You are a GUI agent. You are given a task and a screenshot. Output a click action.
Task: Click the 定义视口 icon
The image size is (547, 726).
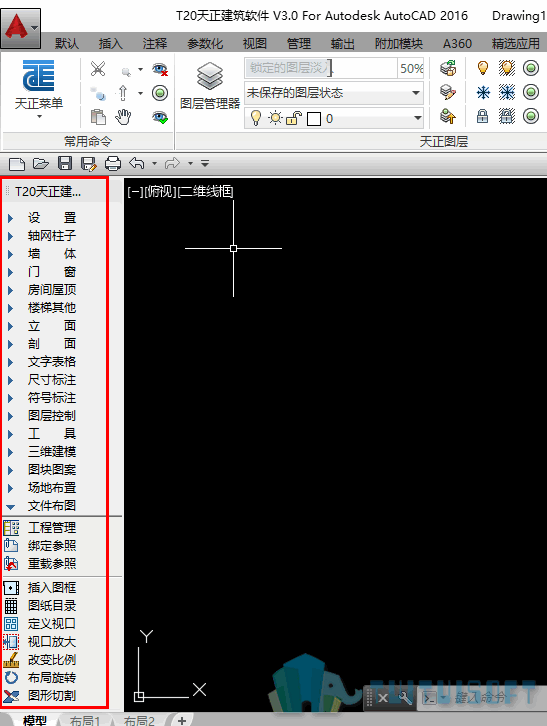[x=11, y=624]
